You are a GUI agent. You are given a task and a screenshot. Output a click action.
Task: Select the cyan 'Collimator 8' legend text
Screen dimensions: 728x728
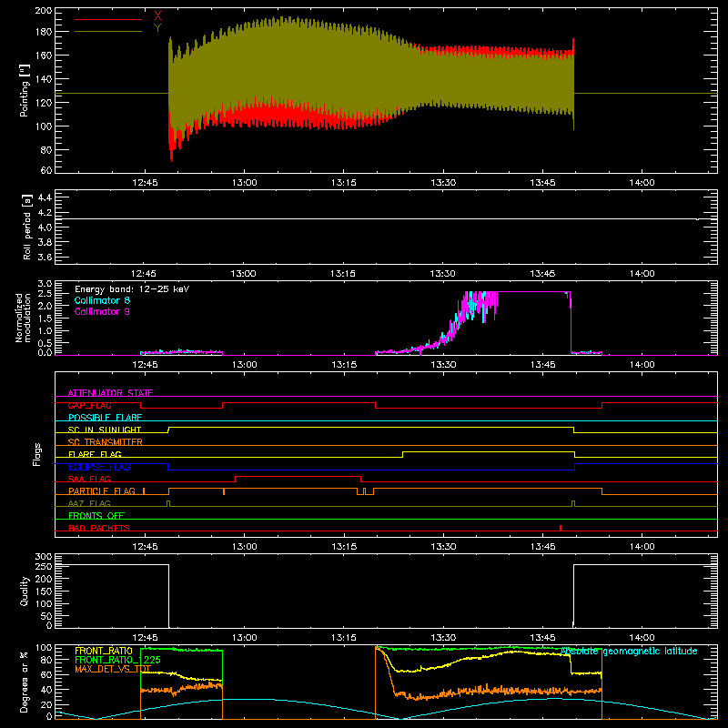point(102,300)
